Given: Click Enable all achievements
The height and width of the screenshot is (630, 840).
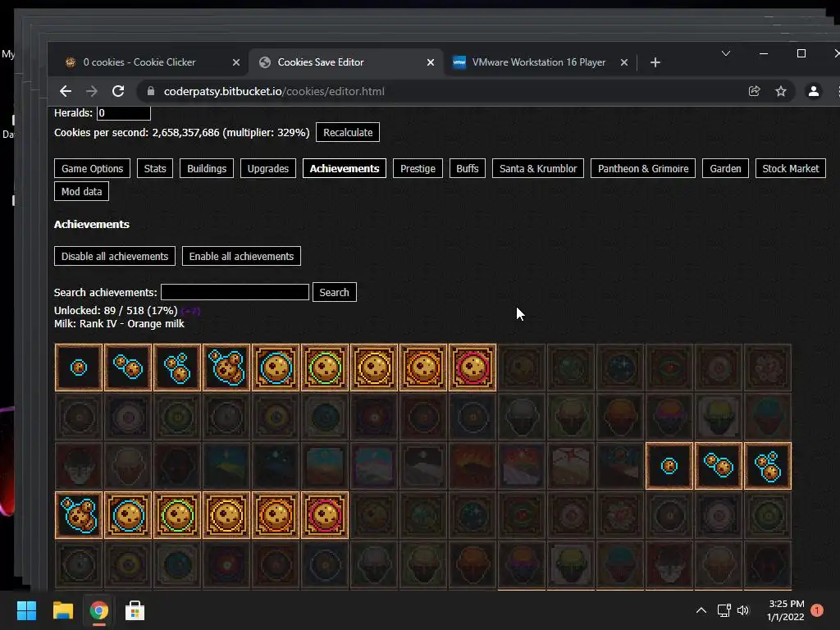Looking at the screenshot, I should (x=241, y=256).
